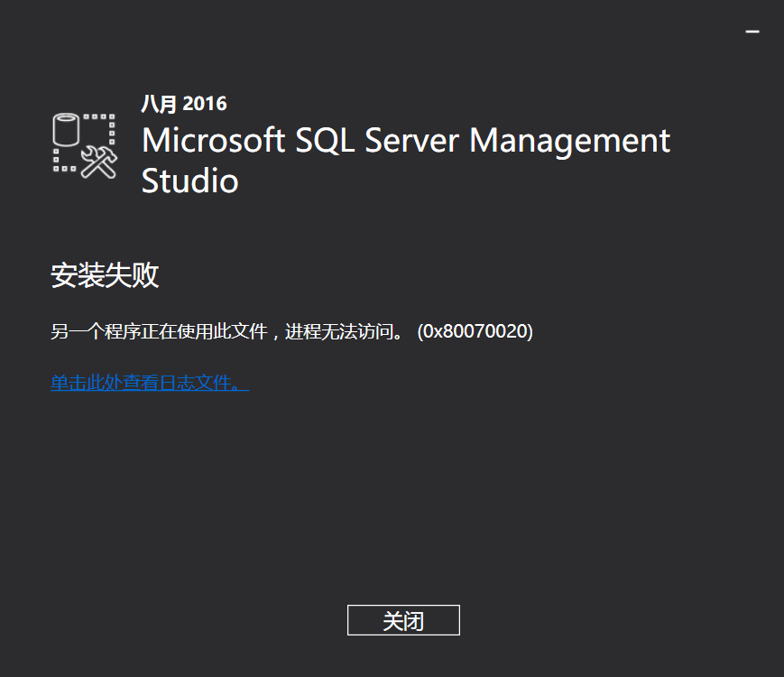Viewport: 784px width, 677px height.
Task: Minimize the installer window
Action: pyautogui.click(x=752, y=32)
